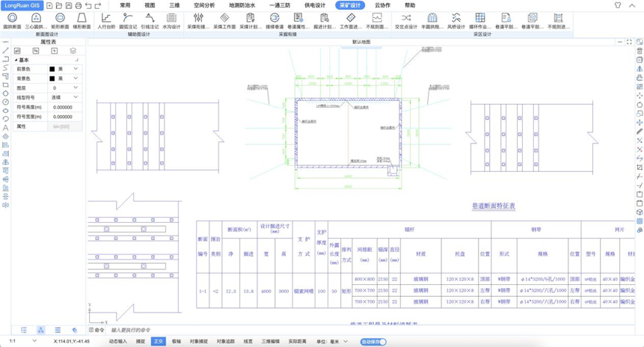Open the 线型符号 line type dropdown
This screenshot has width=644, height=347.
(x=76, y=97)
